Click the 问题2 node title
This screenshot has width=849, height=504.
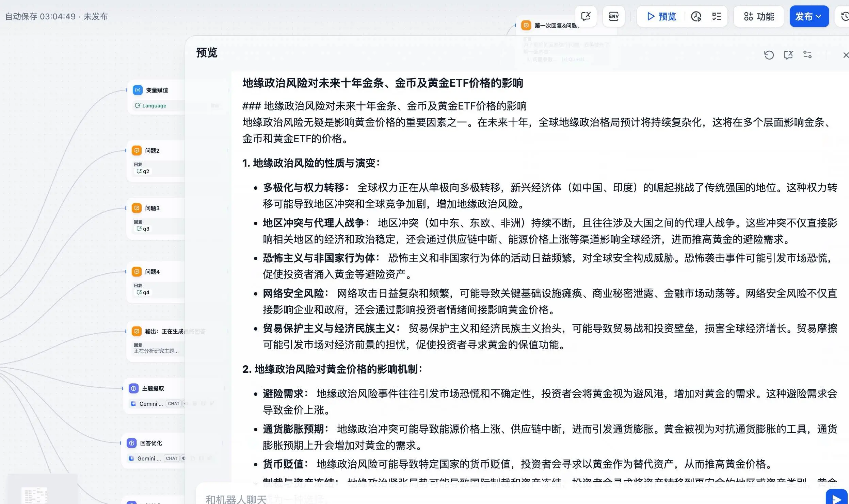pos(152,151)
